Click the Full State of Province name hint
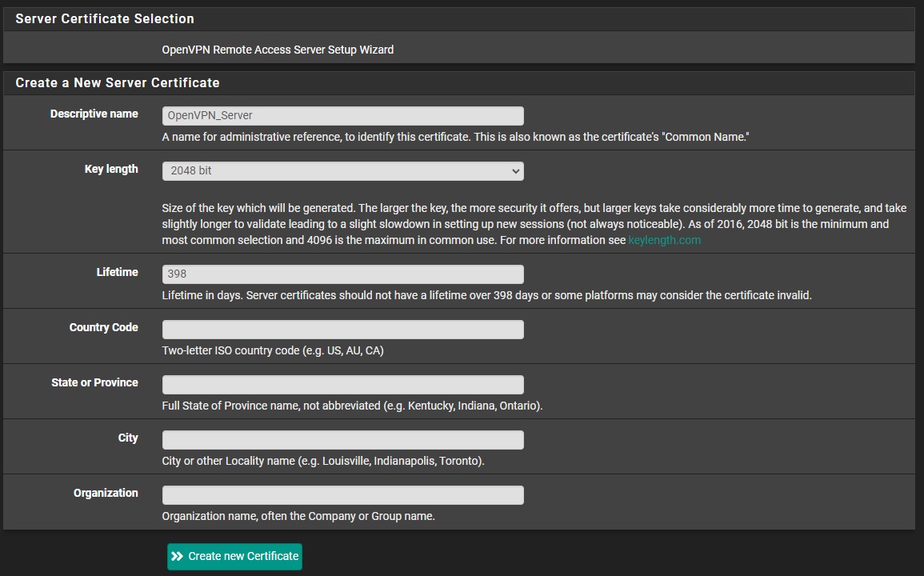The image size is (924, 576). (352, 406)
